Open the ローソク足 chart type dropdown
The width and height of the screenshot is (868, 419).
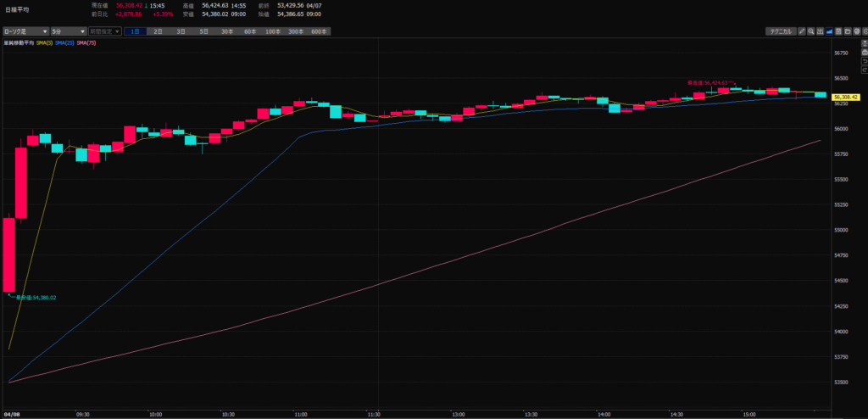pyautogui.click(x=25, y=31)
